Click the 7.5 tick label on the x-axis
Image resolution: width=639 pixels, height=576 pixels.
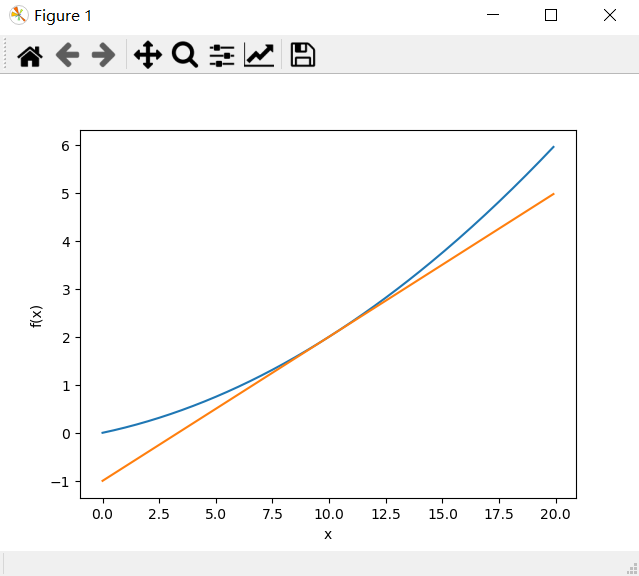point(272,514)
